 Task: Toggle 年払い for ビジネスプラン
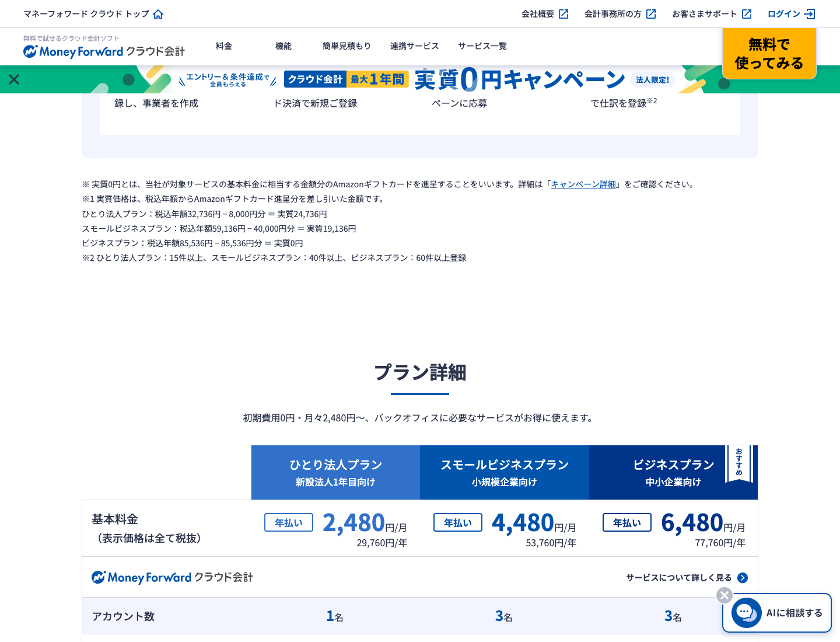(627, 522)
